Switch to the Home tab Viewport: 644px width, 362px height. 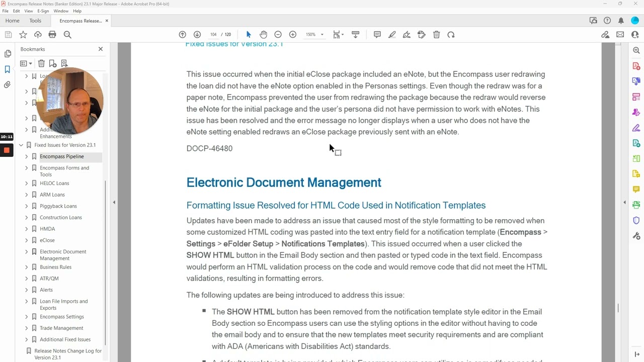[x=12, y=21]
